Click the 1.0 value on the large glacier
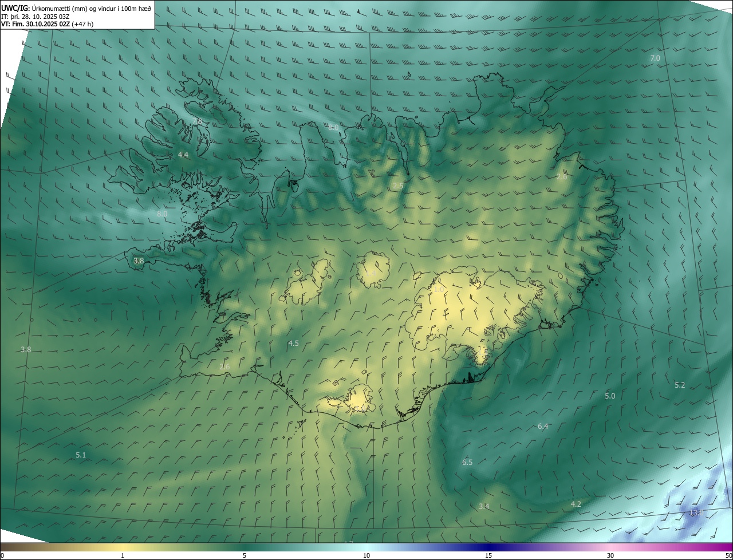Viewport: 733px width, 560px height. pyautogui.click(x=439, y=290)
